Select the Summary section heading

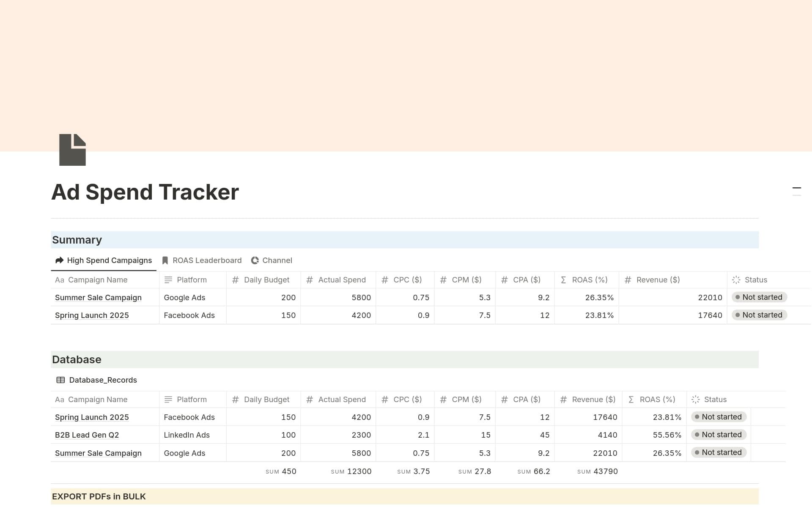point(77,239)
